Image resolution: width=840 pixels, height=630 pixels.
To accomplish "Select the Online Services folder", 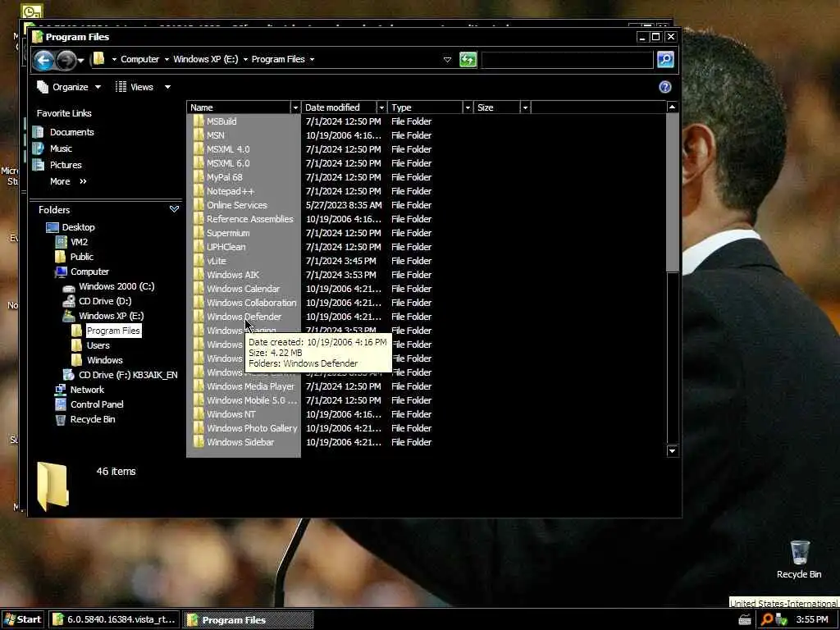I will click(x=237, y=205).
